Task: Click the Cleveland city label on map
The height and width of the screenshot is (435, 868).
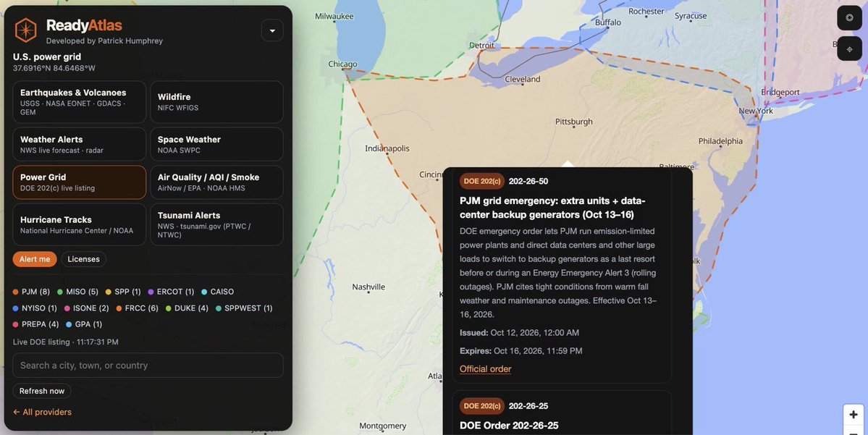Action: coord(522,79)
